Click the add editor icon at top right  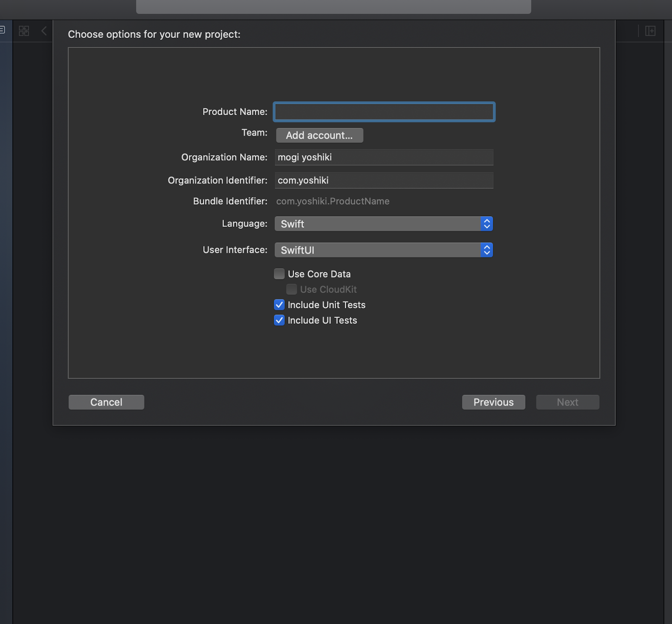(x=650, y=31)
